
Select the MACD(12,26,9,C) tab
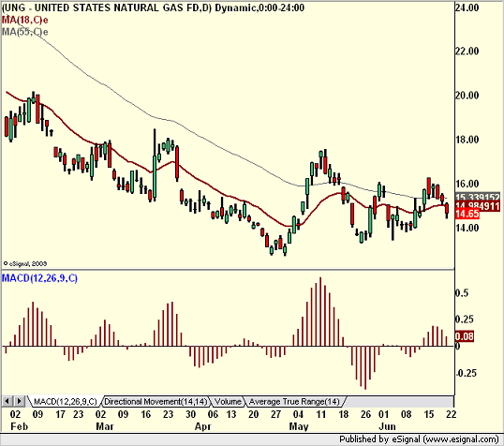click(66, 402)
